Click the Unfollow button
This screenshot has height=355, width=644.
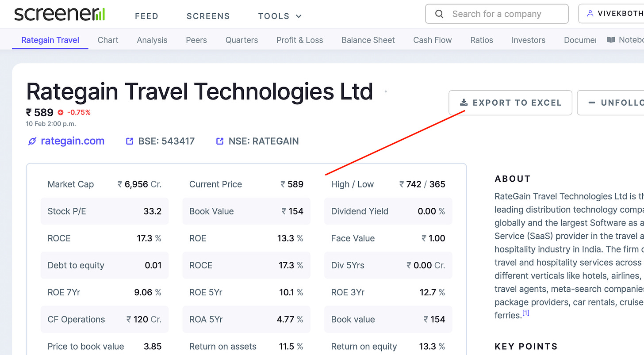(611, 103)
